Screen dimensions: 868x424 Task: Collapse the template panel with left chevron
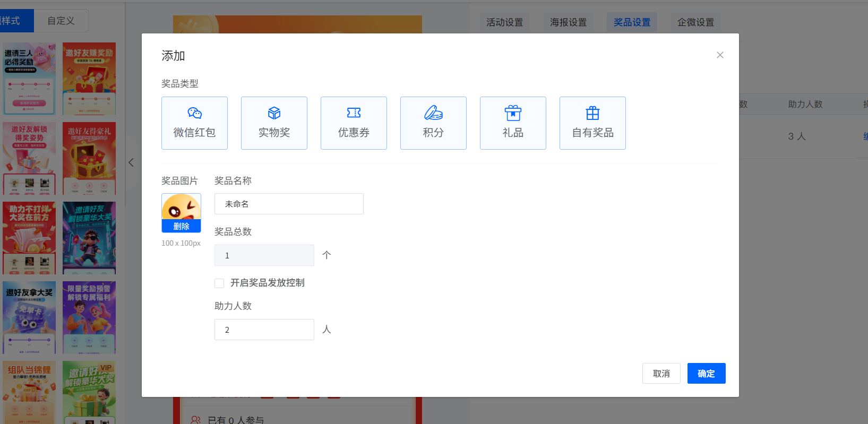(x=131, y=163)
